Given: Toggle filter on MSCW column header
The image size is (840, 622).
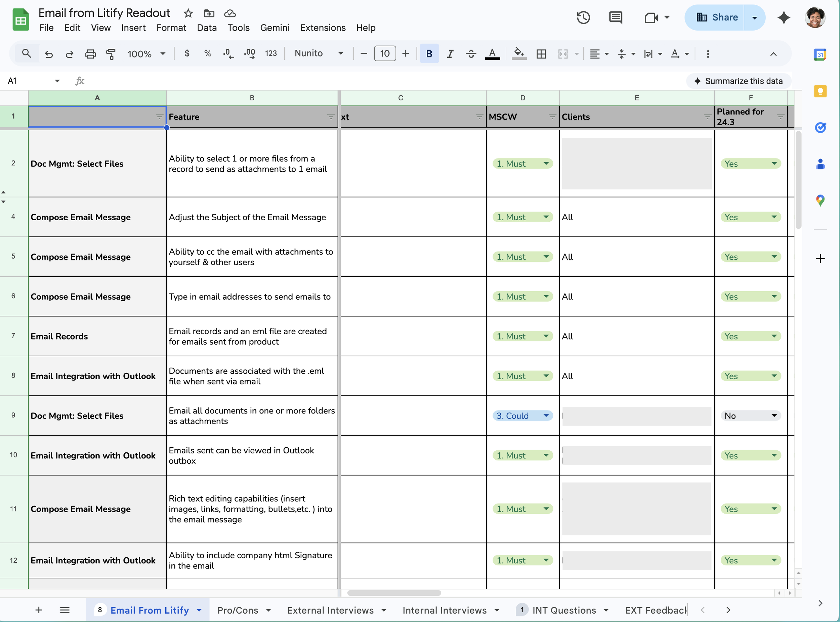Looking at the screenshot, I should point(552,117).
